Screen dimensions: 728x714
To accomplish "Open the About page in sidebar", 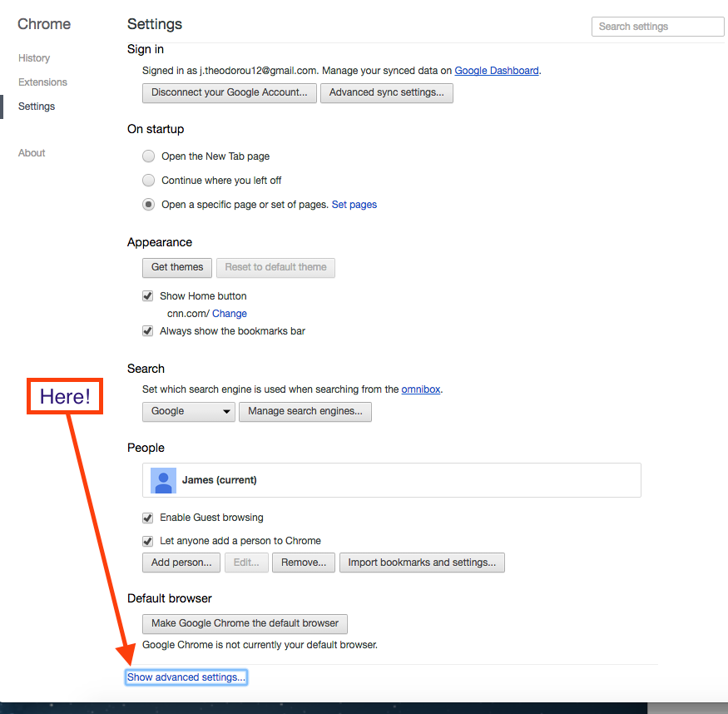I will 32,153.
